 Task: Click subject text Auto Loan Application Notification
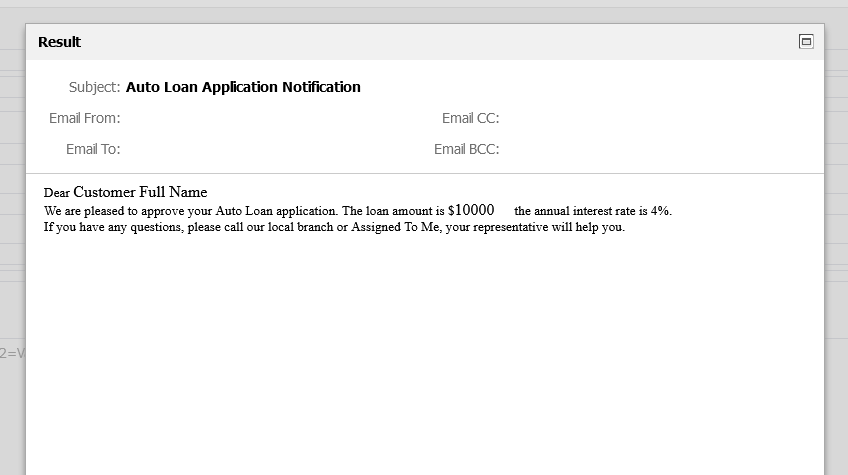click(243, 87)
